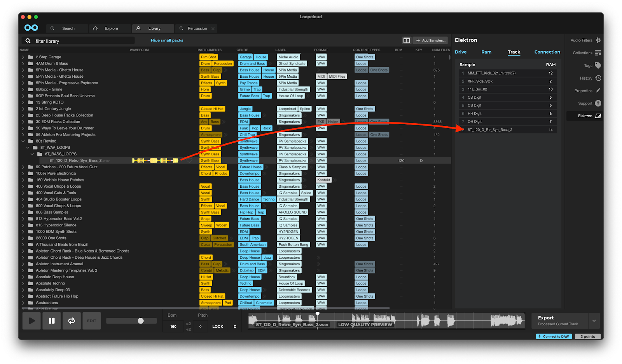
Task: Click the Play button
Action: (32, 321)
